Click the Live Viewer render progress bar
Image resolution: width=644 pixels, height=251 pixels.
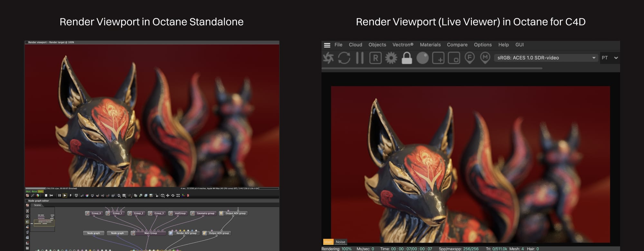(x=432, y=68)
